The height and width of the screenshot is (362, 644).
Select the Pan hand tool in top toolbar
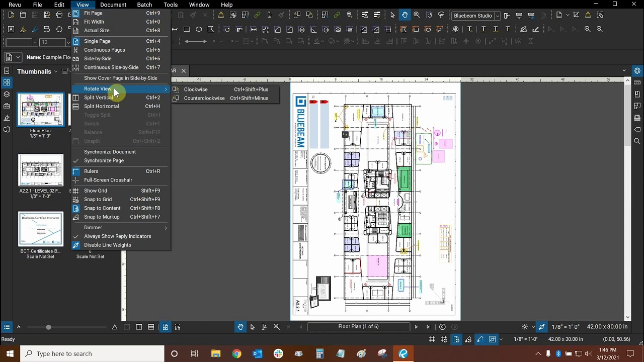point(405,15)
